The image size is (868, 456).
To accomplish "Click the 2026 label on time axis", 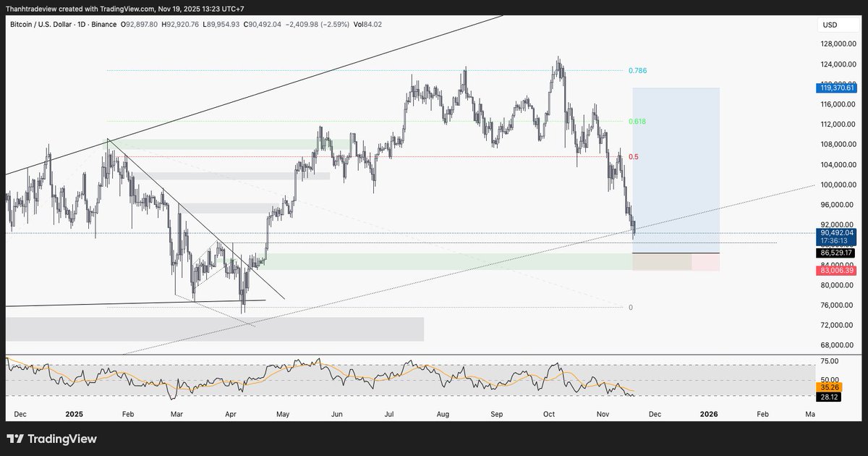I will tap(709, 414).
